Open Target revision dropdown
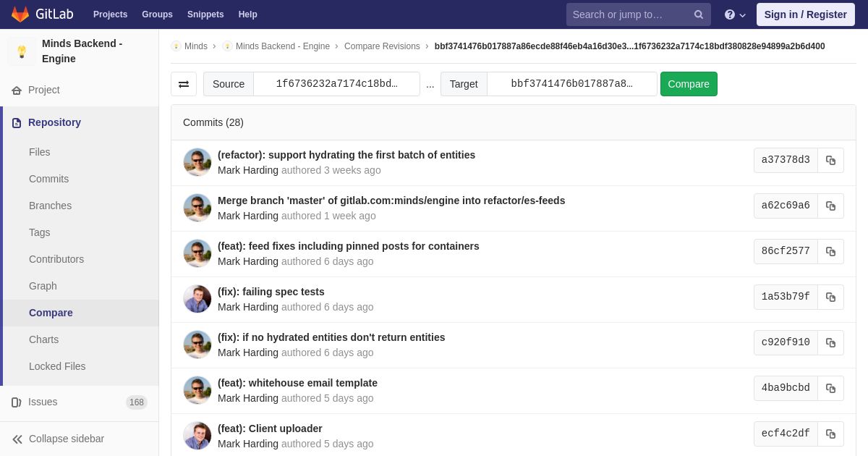 571,84
